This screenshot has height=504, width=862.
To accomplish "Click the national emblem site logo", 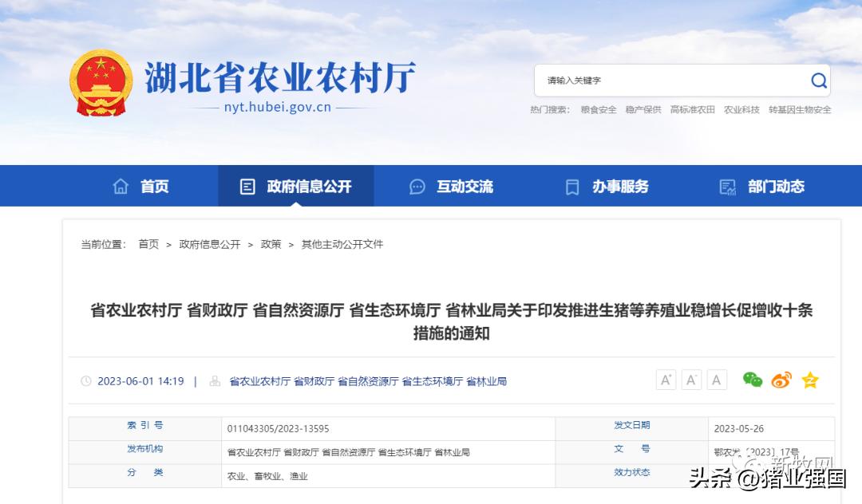I will 100,82.
